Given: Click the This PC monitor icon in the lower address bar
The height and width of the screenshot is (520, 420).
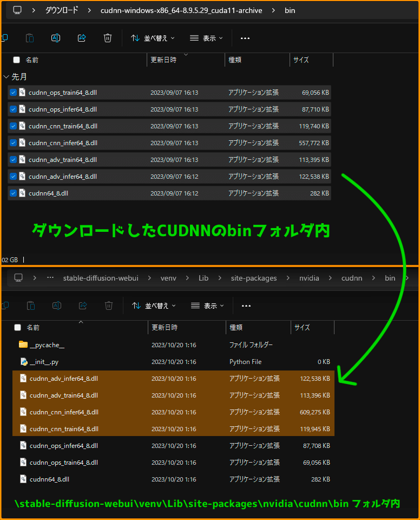Looking at the screenshot, I should 18,278.
